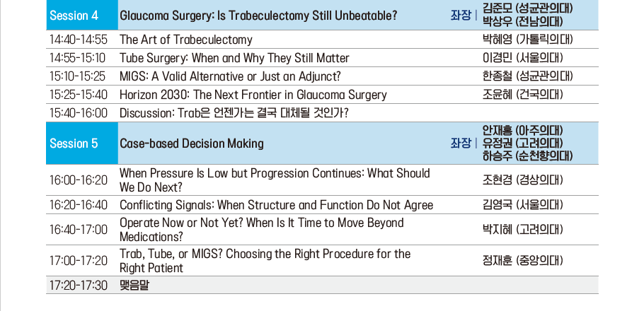Click the 14:40-14:55 time slot

point(79,40)
